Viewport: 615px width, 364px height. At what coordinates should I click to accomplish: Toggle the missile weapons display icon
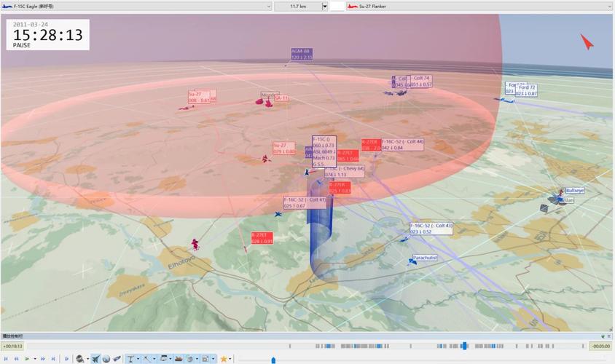click(117, 358)
